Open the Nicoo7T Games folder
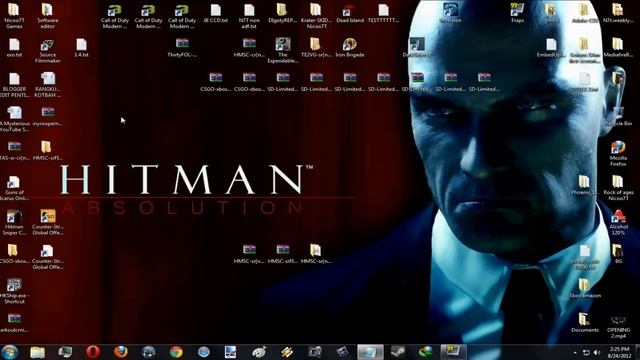 click(14, 16)
